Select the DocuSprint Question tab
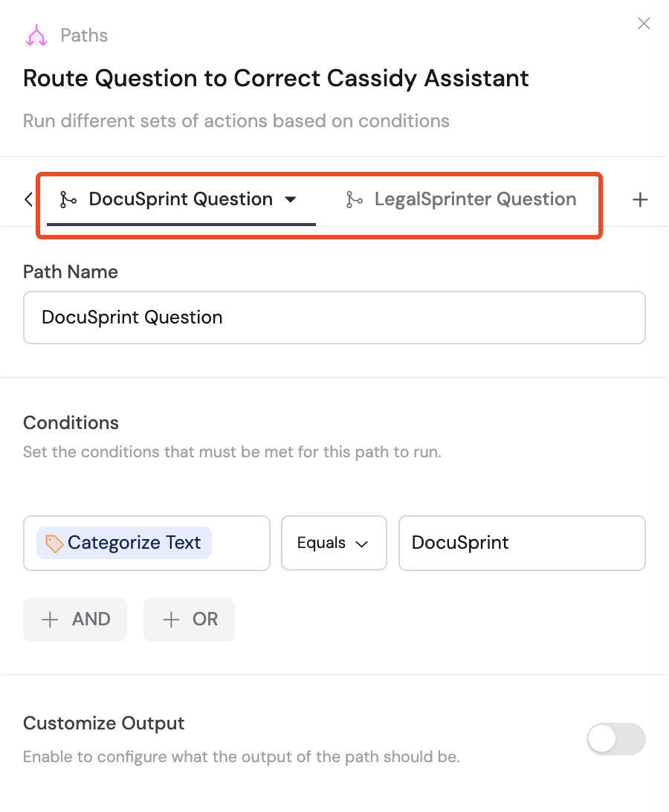669x812 pixels. click(x=180, y=199)
